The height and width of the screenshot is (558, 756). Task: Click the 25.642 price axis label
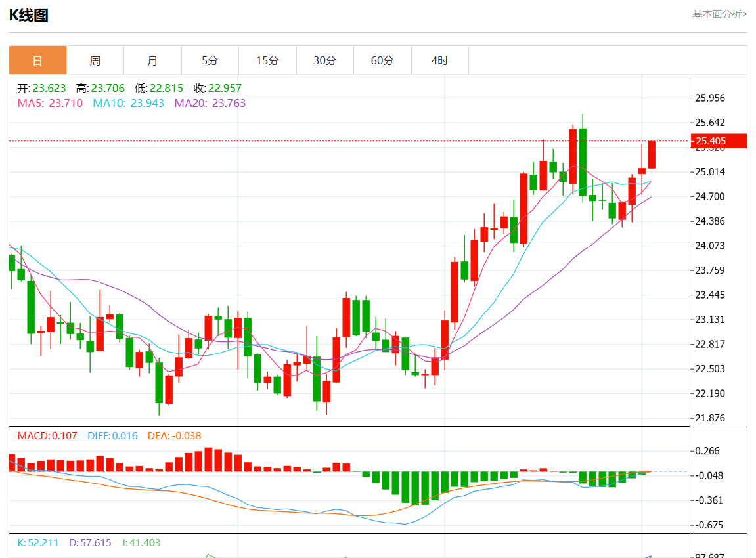tap(710, 123)
